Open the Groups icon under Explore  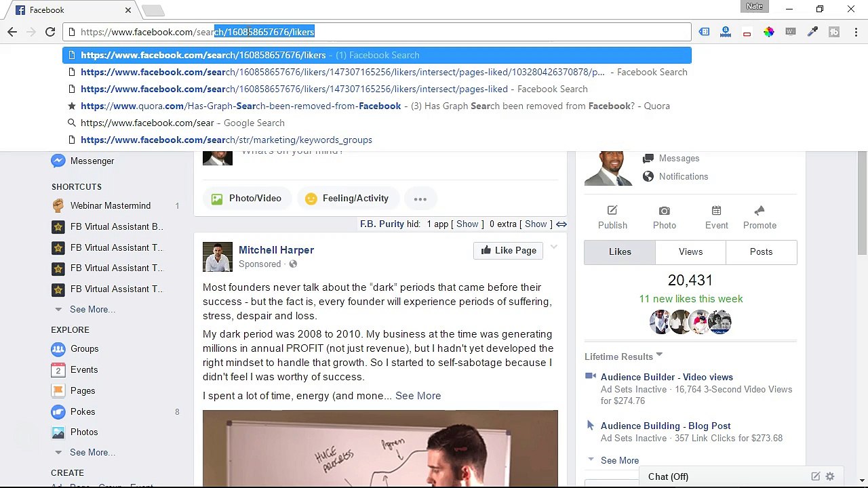click(58, 348)
